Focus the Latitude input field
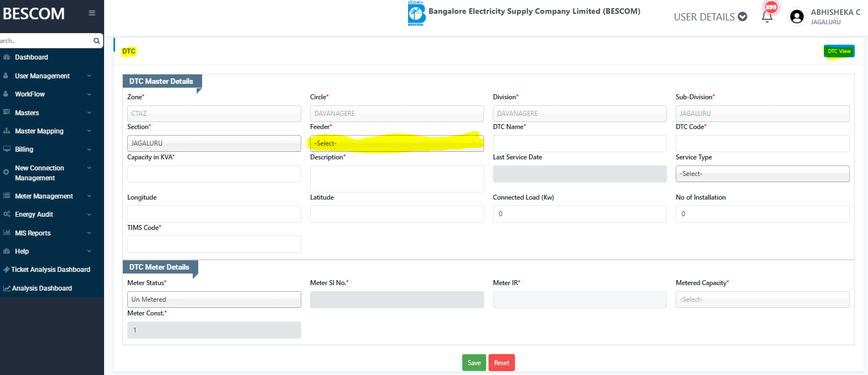Viewport: 868px width, 375px height. (x=397, y=214)
